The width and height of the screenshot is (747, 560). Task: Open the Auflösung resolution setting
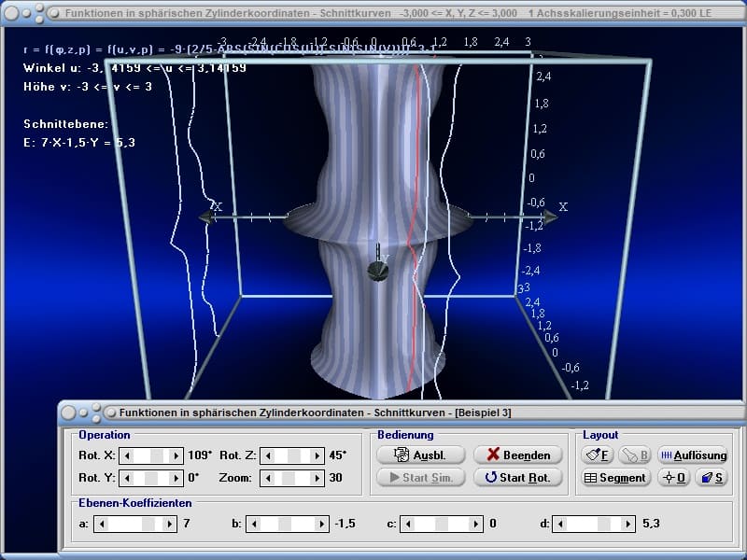pos(693,455)
